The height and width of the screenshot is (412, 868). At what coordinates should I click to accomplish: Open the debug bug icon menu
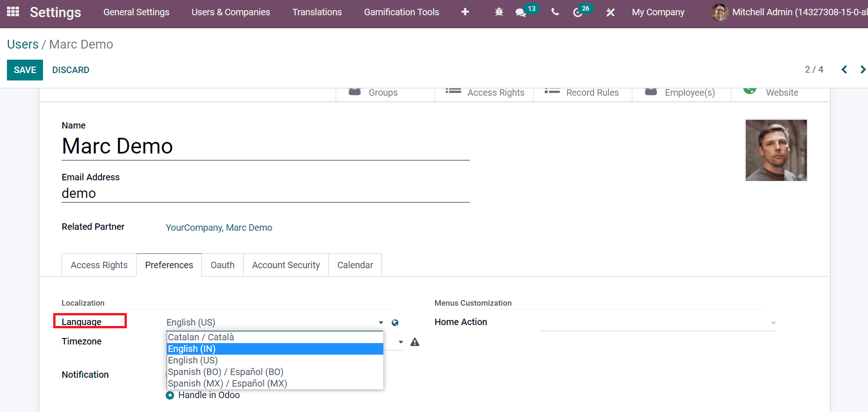pyautogui.click(x=499, y=12)
